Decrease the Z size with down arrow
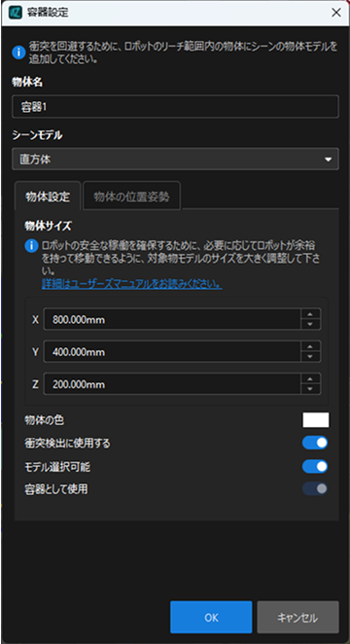 click(x=310, y=389)
